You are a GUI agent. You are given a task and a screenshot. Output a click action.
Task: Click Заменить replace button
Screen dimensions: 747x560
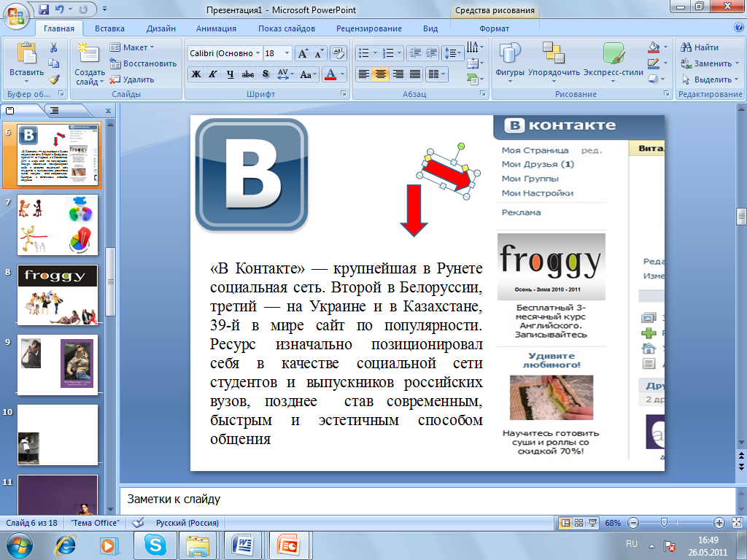(x=709, y=63)
